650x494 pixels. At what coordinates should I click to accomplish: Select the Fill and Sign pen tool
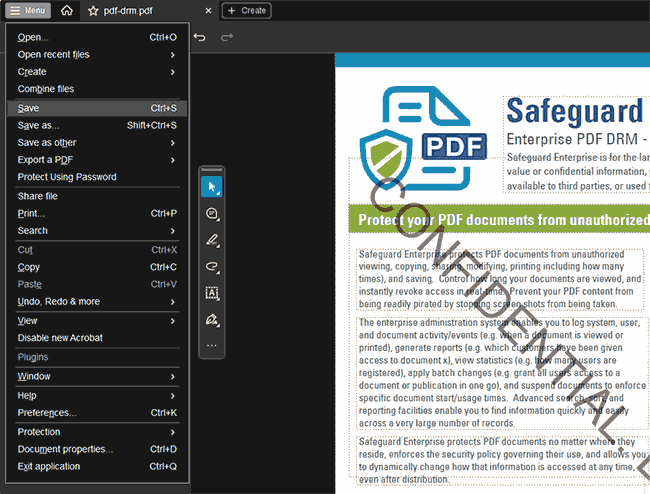pos(212,320)
